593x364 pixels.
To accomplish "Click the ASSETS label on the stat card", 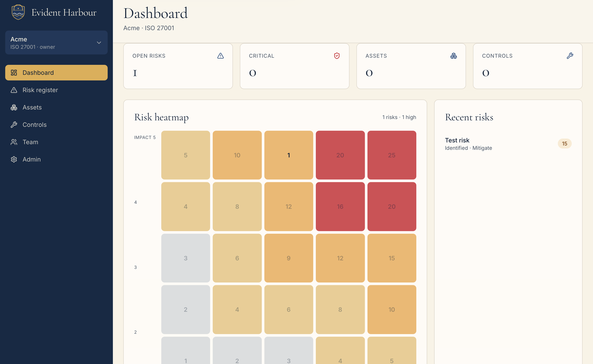I will (x=376, y=56).
